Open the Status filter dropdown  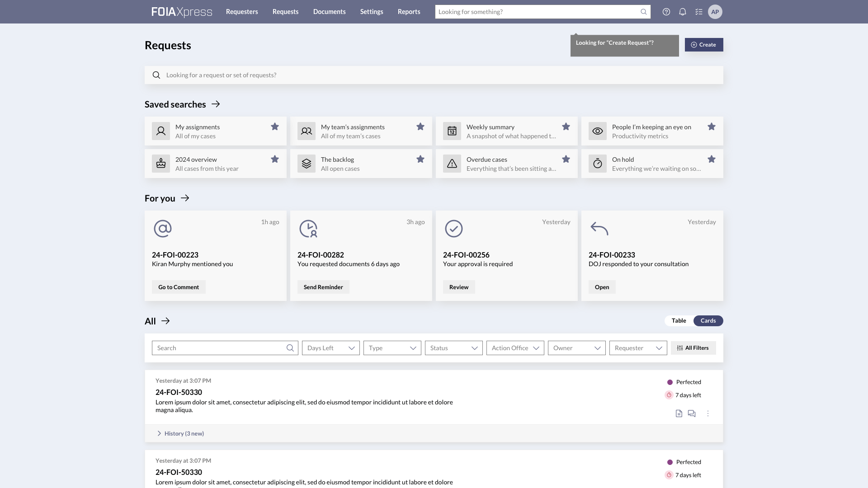pos(453,348)
